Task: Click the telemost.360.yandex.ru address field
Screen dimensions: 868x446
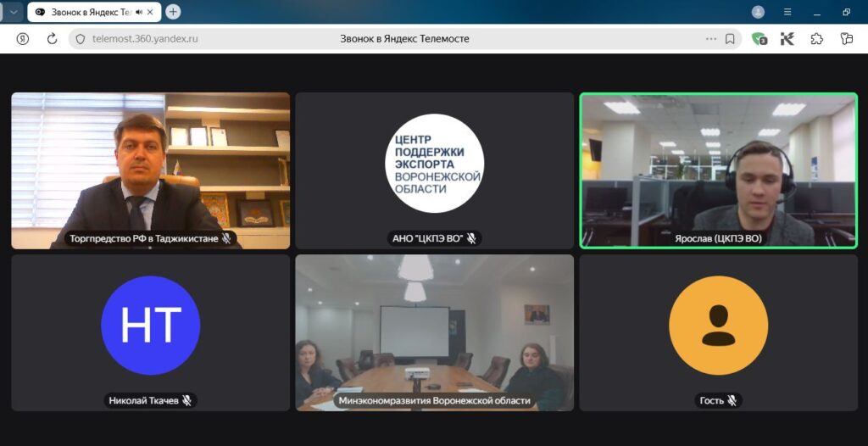Action: tap(254, 38)
